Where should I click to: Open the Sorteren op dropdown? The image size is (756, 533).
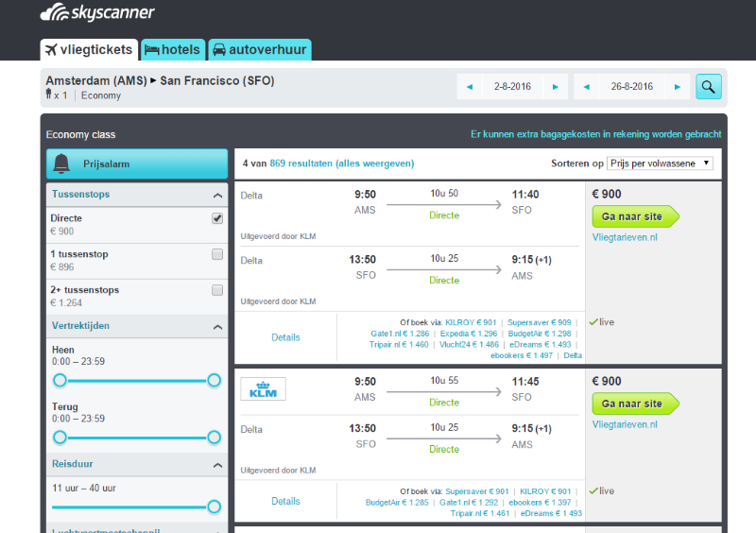click(x=660, y=163)
